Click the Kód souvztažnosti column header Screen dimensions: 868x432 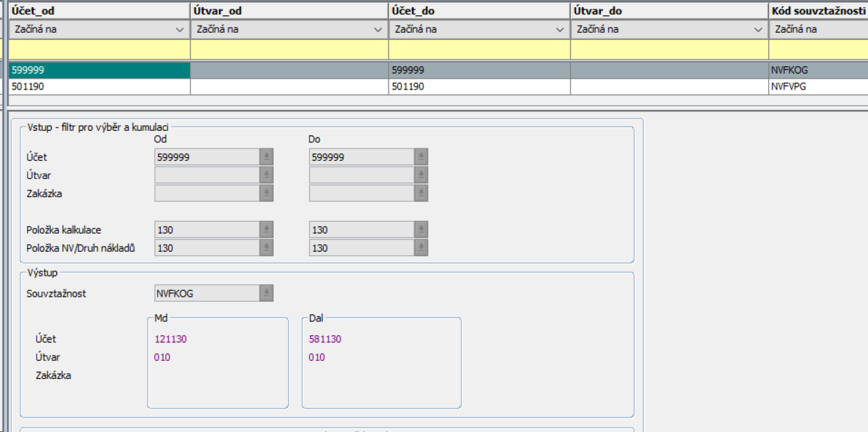(x=817, y=11)
